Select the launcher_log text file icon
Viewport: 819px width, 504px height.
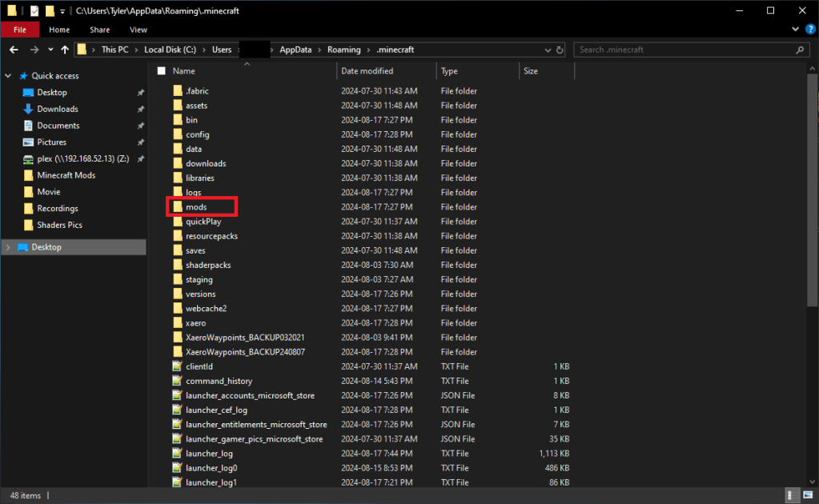178,454
